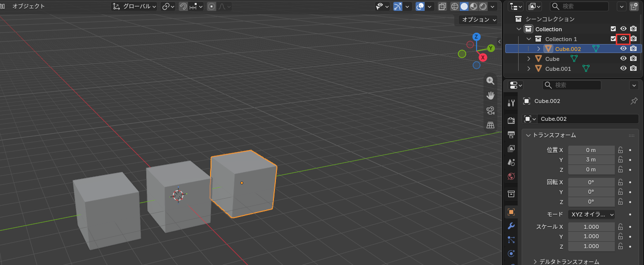Toggle the snap magnet icon
644x265 pixels.
(x=183, y=6)
